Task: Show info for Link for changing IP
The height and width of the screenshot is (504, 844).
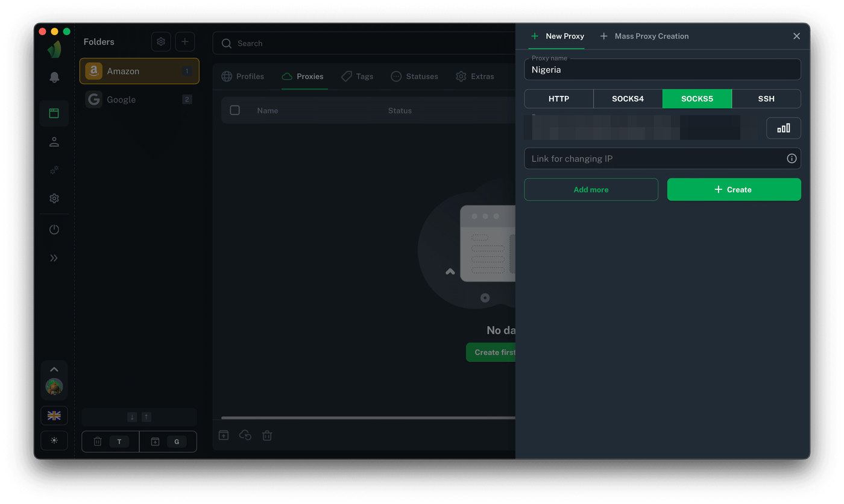Action: coord(792,159)
